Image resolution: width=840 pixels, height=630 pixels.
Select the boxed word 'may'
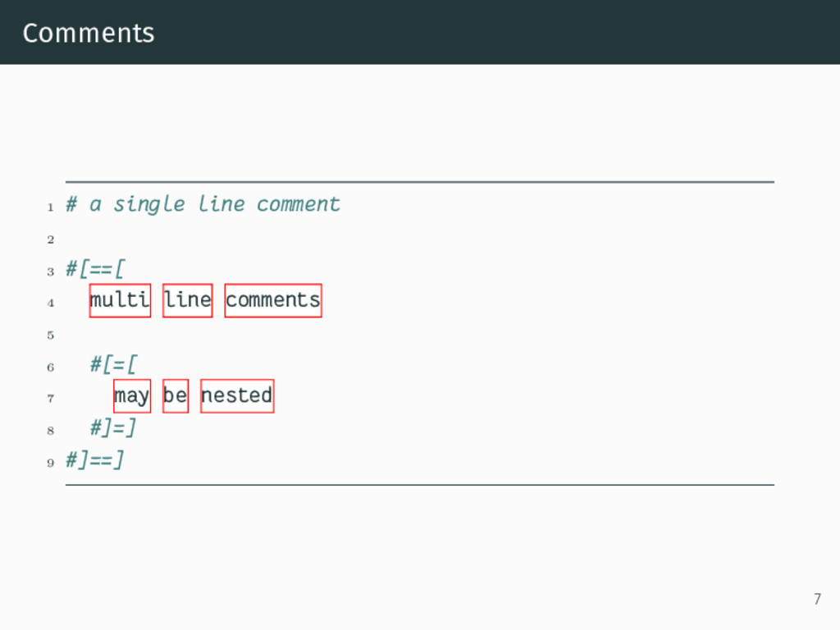[x=132, y=396]
